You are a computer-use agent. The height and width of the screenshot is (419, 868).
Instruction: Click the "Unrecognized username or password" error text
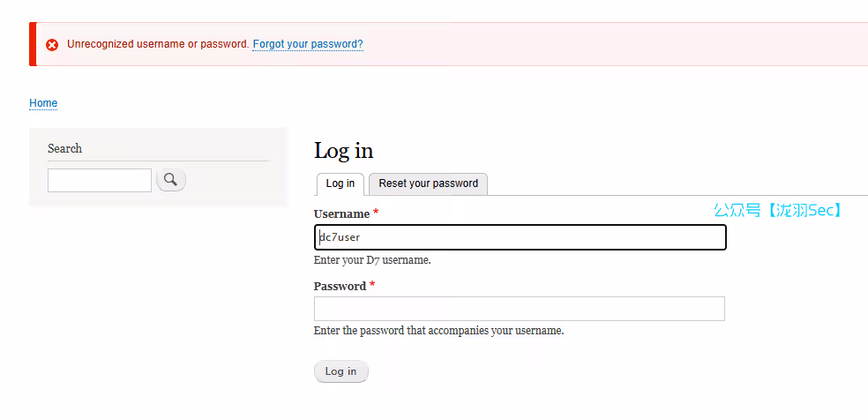click(x=158, y=44)
